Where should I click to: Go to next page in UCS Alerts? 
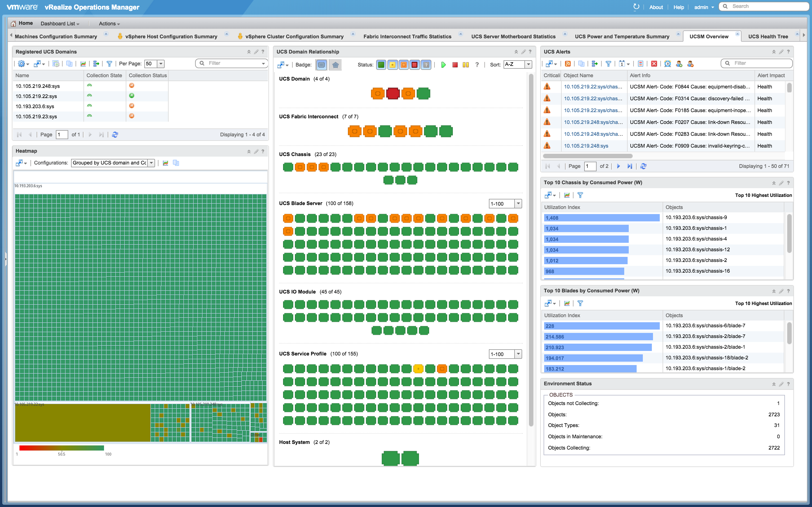tap(618, 166)
